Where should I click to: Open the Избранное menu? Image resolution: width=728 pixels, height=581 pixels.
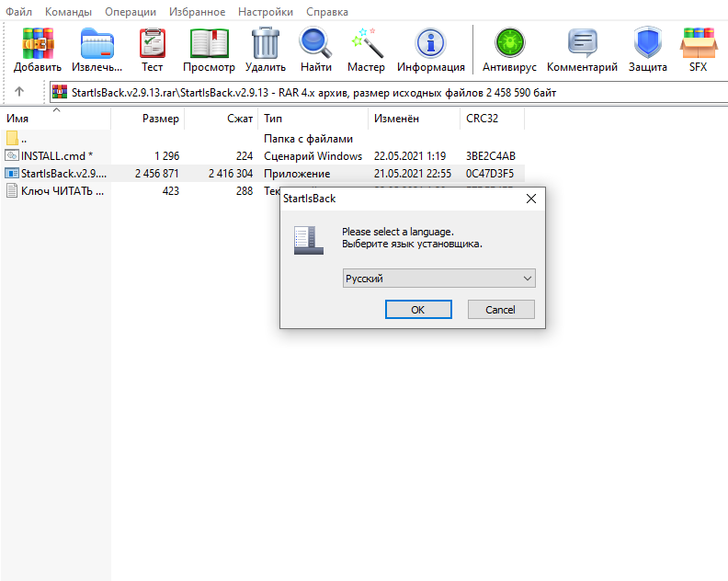[198, 12]
